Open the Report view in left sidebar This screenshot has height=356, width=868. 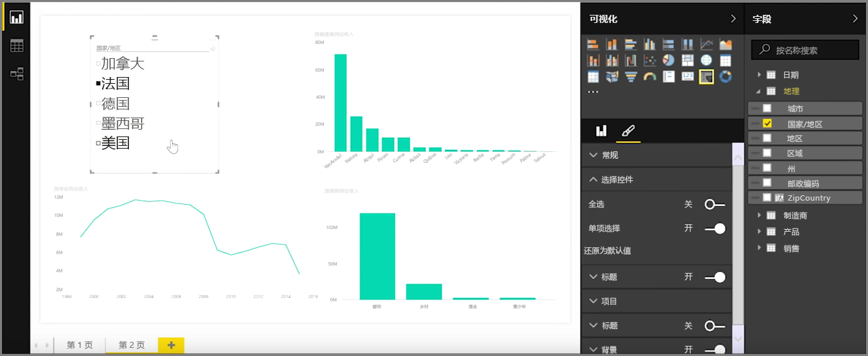(16, 17)
